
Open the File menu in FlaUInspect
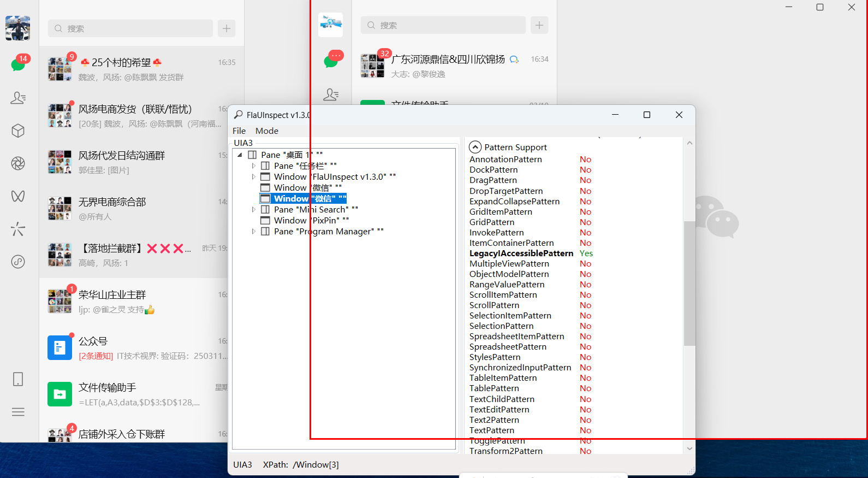(x=239, y=131)
